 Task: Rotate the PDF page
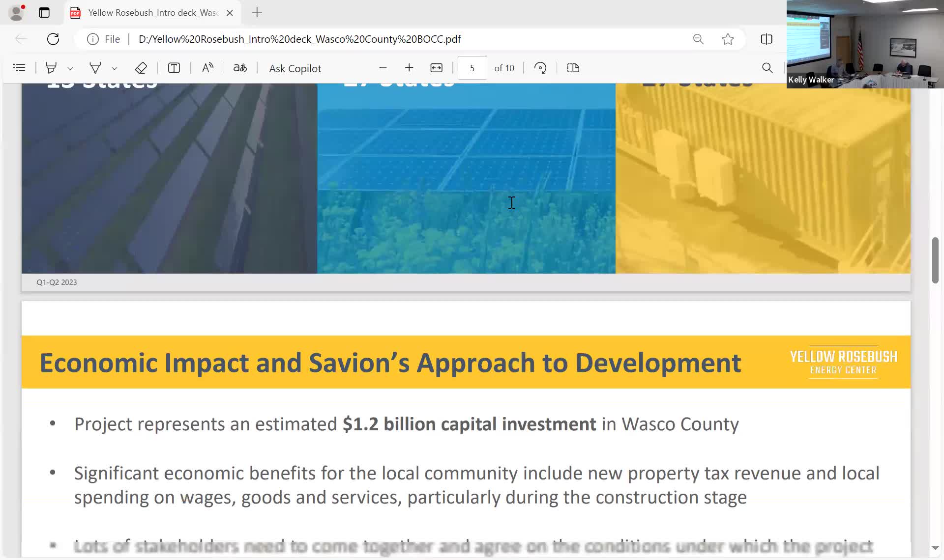pyautogui.click(x=540, y=68)
